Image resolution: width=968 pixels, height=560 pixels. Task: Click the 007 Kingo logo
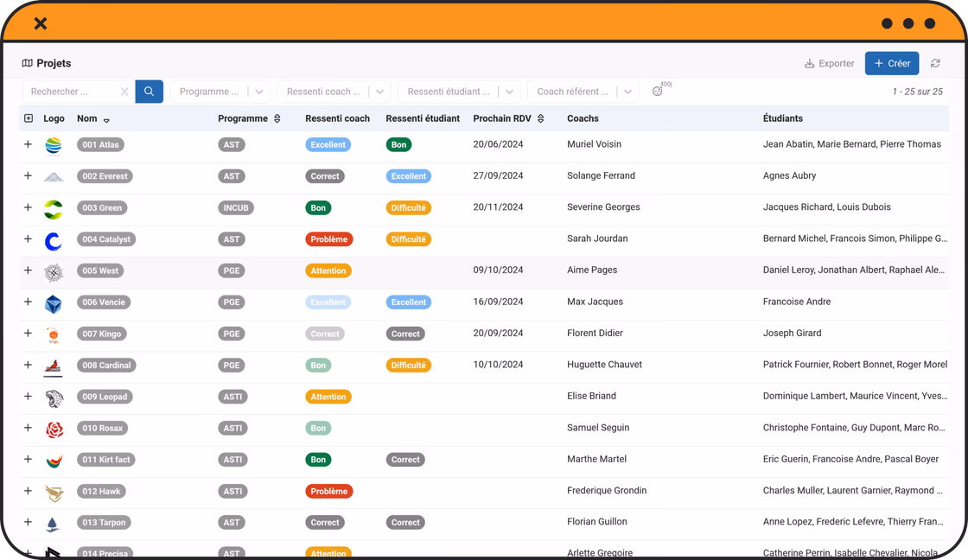54,335
